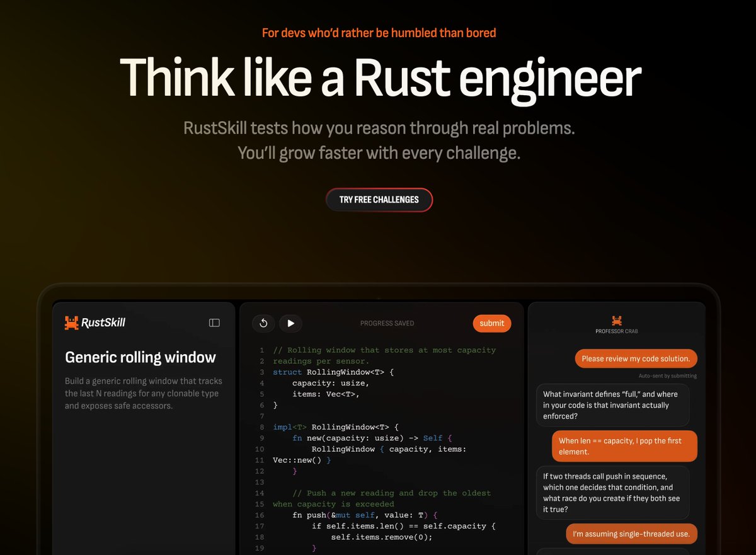
Task: Click the 'What invariant defines full' chat message
Action: point(612,405)
